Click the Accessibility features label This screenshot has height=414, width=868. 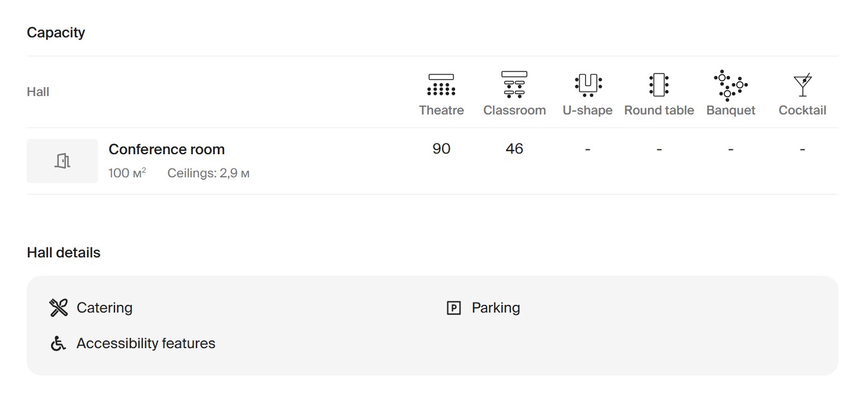[145, 343]
